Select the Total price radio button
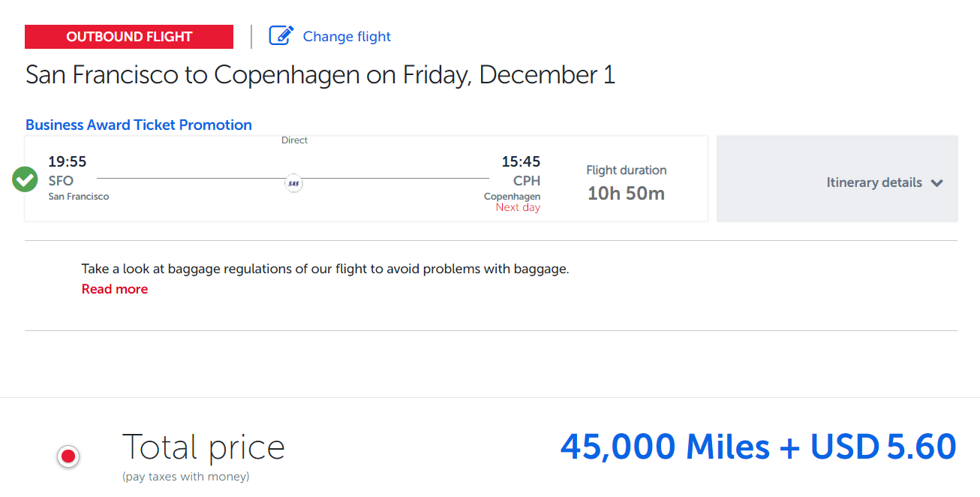The height and width of the screenshot is (497, 980). point(68,456)
